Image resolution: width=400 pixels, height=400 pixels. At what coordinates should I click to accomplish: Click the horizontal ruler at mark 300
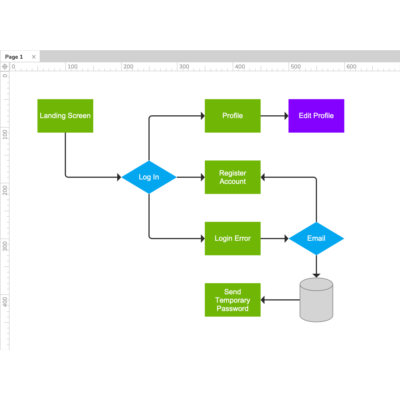(184, 67)
